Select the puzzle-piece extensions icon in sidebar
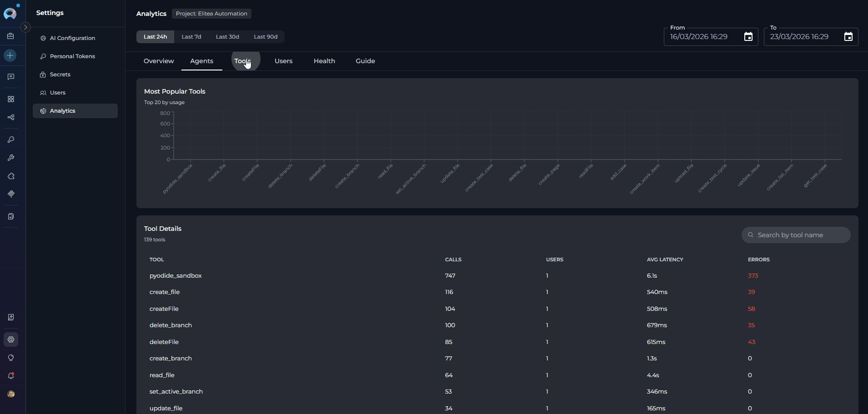The width and height of the screenshot is (868, 414). [x=11, y=176]
